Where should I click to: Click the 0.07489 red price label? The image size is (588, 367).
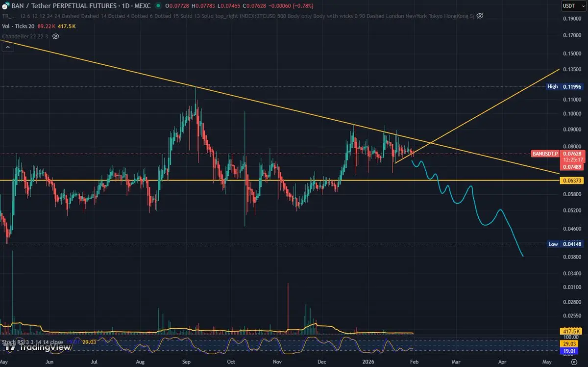[573, 166]
